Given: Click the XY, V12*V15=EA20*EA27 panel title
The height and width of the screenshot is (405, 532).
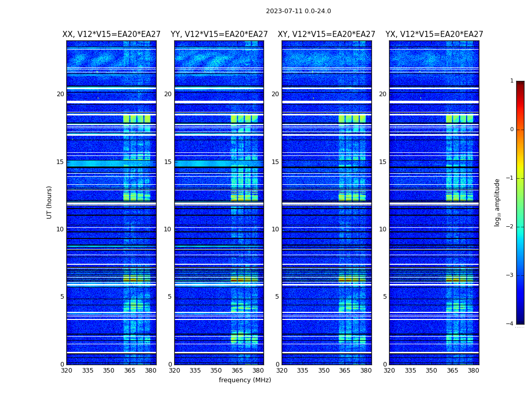Looking at the screenshot, I should pos(326,34).
